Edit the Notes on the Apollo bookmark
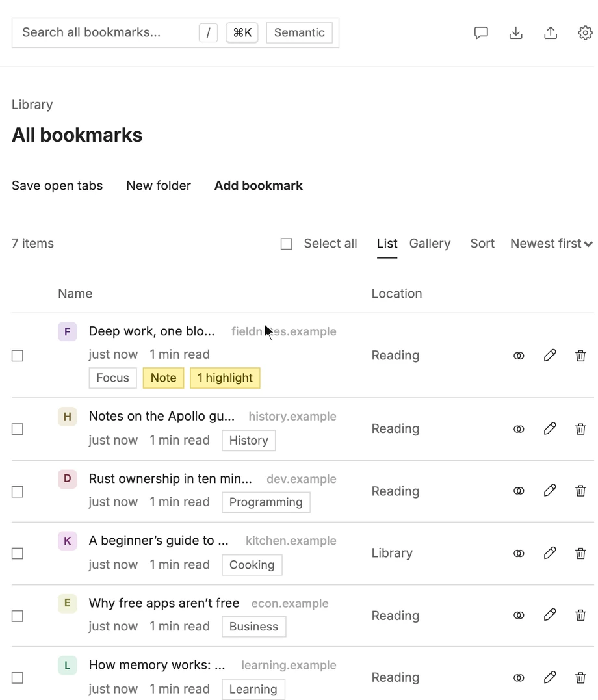 550,428
